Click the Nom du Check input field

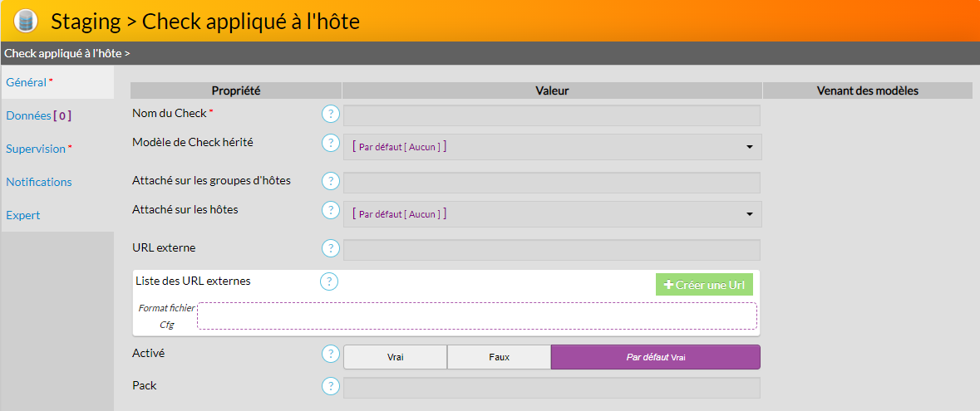coord(551,115)
